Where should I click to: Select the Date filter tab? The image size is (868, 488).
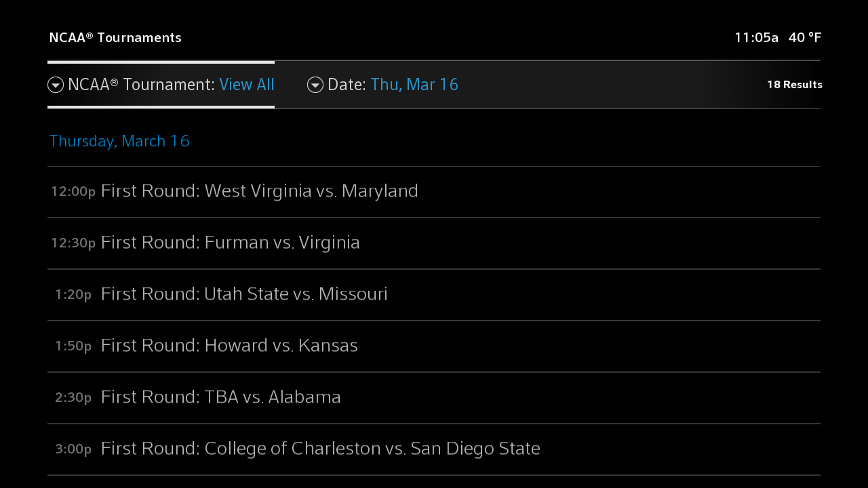click(x=382, y=84)
